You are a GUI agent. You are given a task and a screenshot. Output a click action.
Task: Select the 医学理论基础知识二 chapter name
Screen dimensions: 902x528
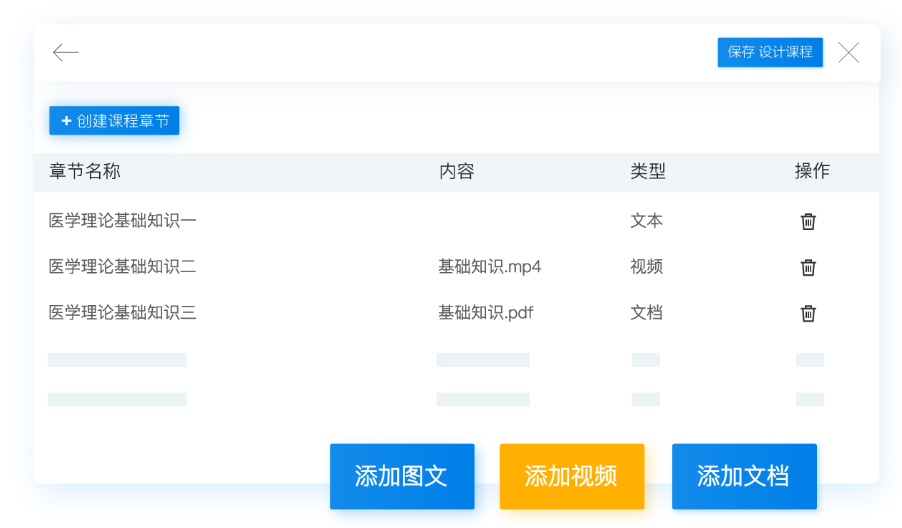[122, 267]
